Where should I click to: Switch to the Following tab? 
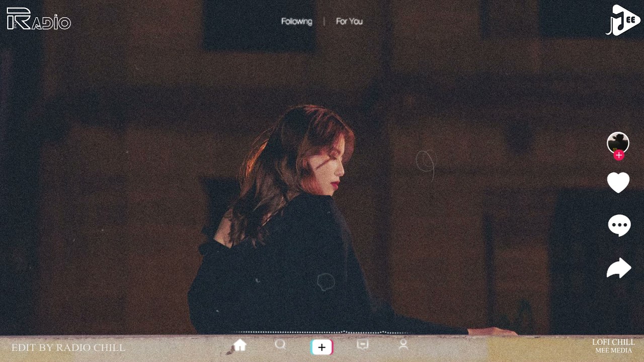point(296,21)
